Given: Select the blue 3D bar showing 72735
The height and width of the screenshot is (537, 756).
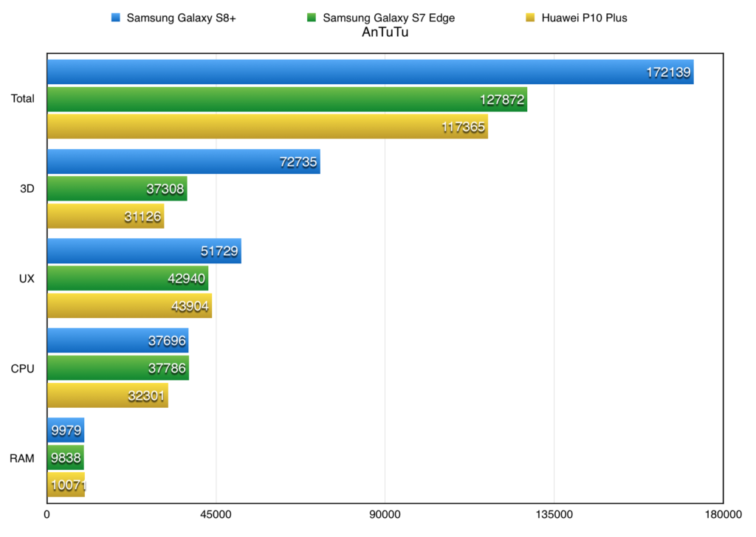Looking at the screenshot, I should pos(184,162).
